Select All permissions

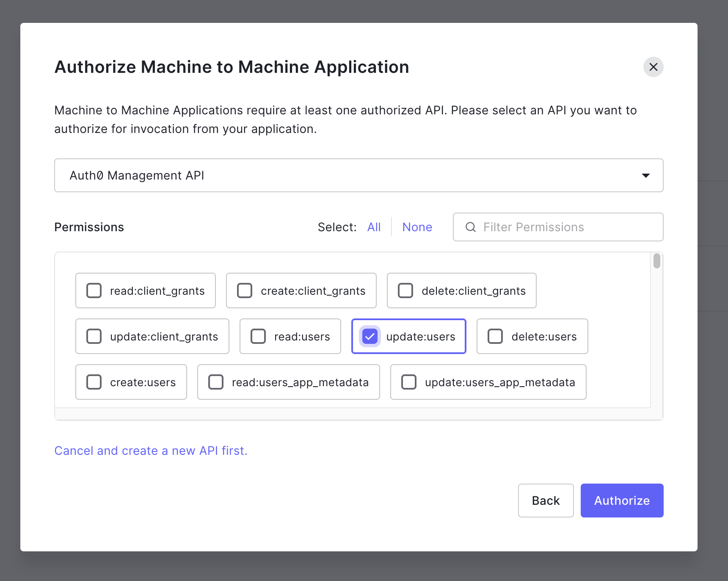click(x=374, y=227)
